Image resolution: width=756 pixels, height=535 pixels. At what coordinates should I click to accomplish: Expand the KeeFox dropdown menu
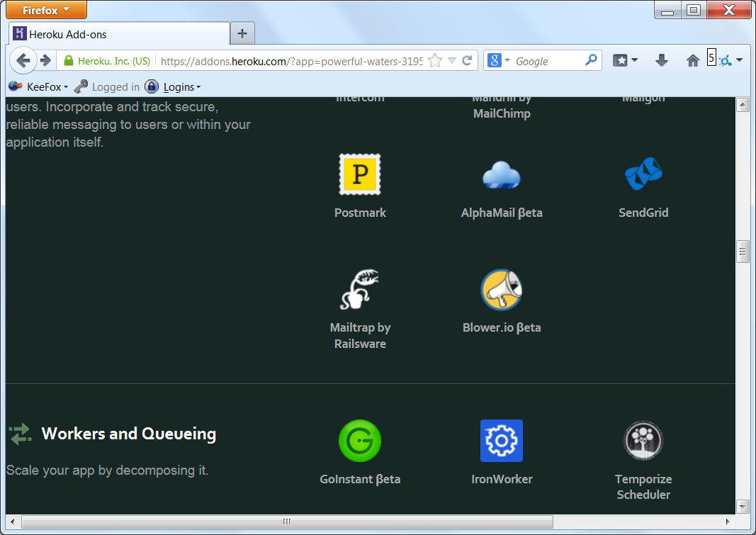pyautogui.click(x=66, y=87)
